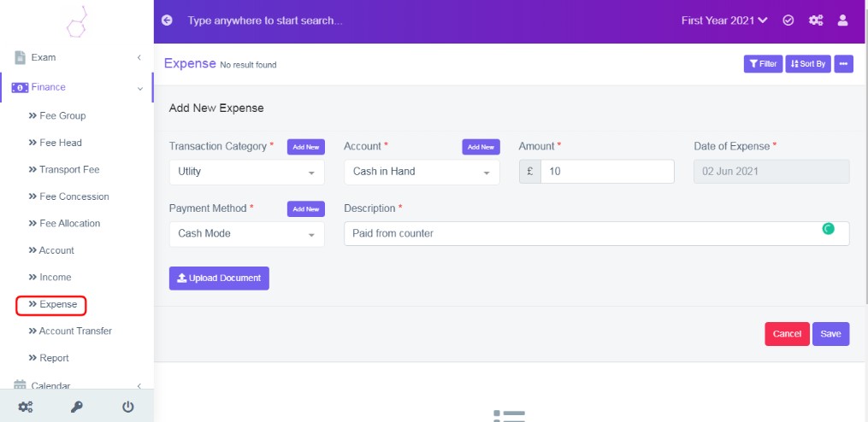This screenshot has height=422, width=868.
Task: Click Add New beside Transaction Category
Action: [306, 147]
